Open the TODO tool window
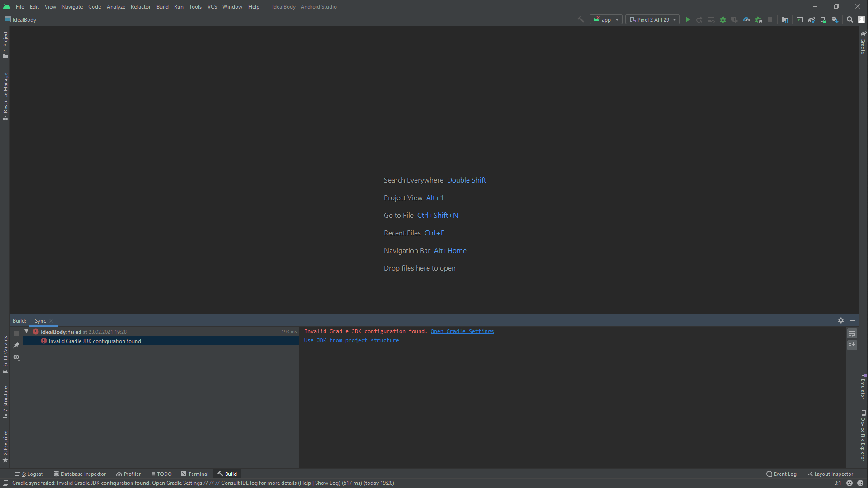Screen dimensions: 868x488 161,474
